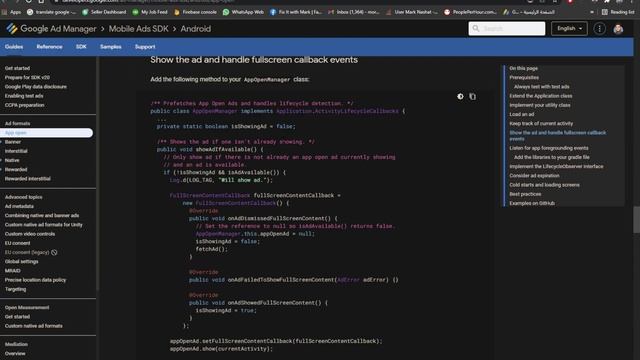
Task: Open CCPA preparation in sidebar
Action: point(24,105)
